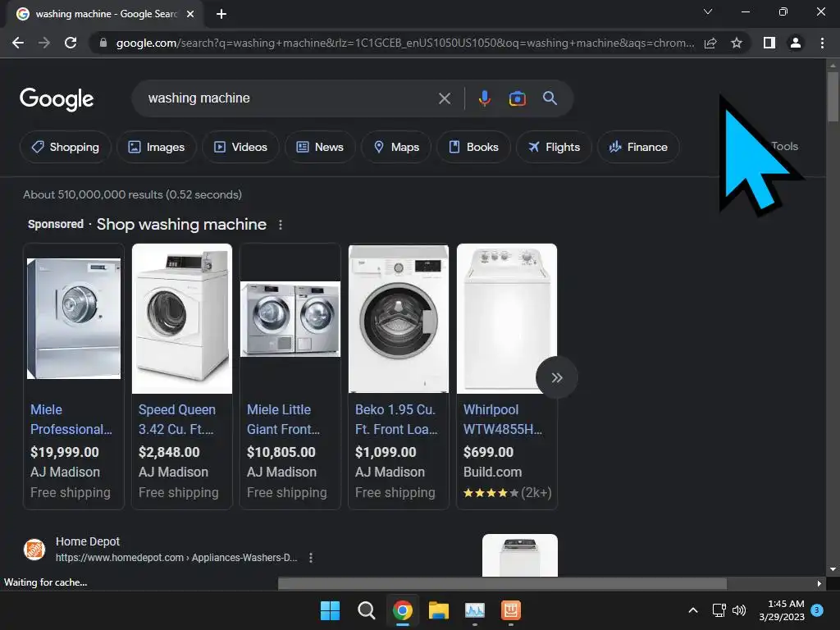Open Miele Little Giant Front link
The height and width of the screenshot is (630, 840).
(283, 419)
